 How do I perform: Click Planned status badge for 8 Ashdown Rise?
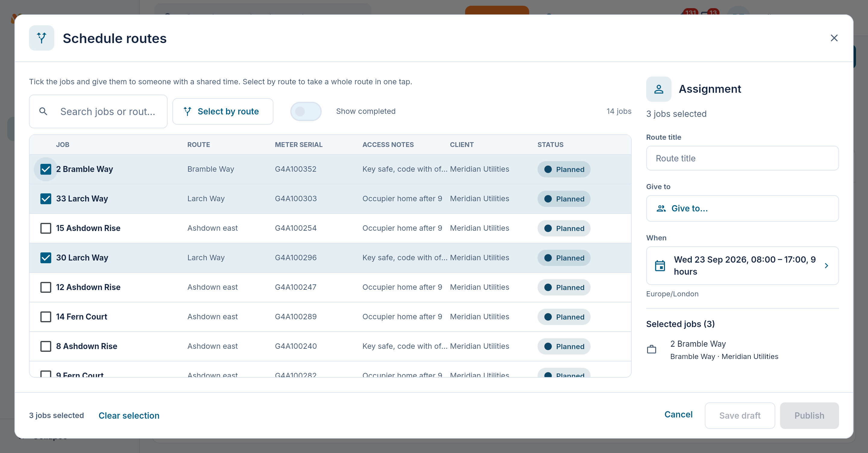564,347
